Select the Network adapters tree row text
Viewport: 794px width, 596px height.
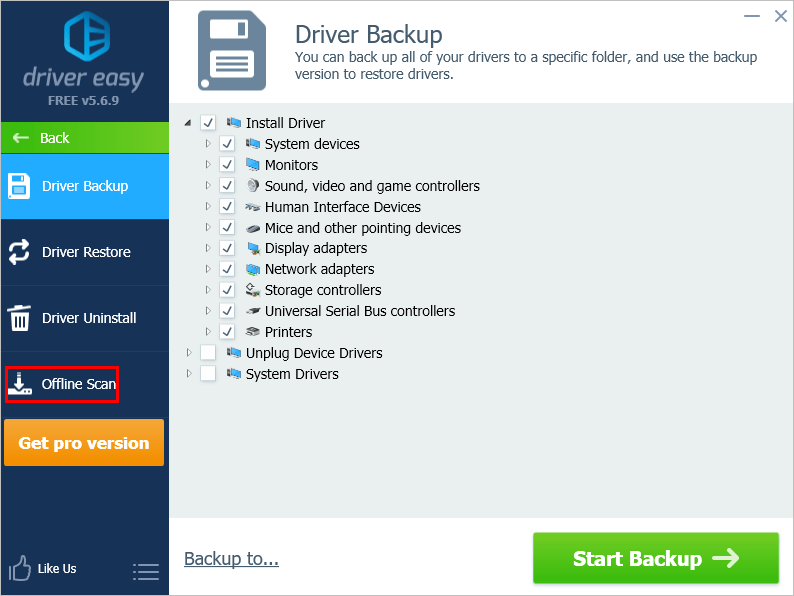[x=320, y=269]
